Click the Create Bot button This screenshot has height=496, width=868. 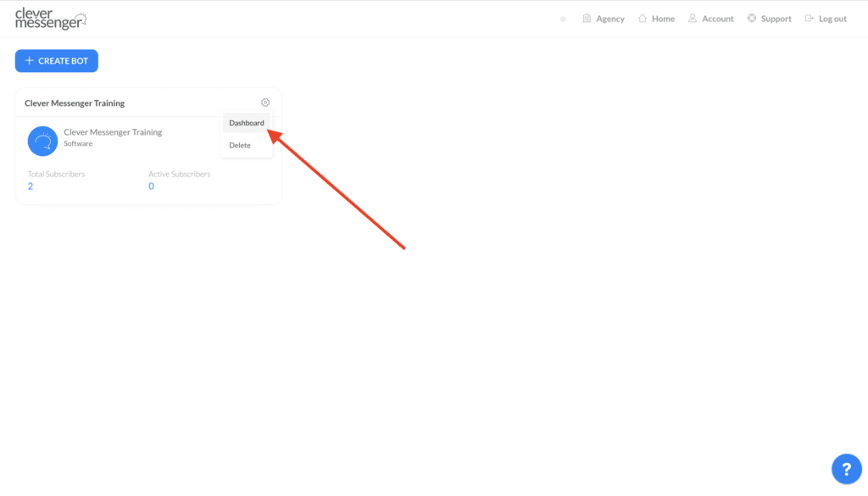[x=56, y=60]
